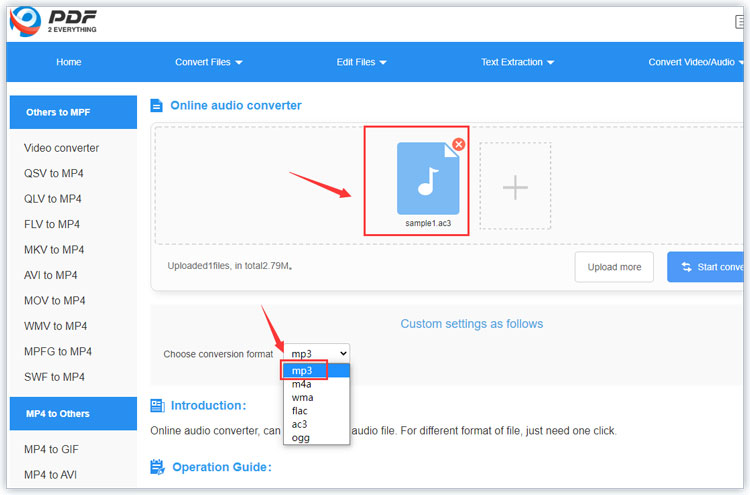Open the MP4 to Others sidebar header
750x495 pixels.
[73, 414]
